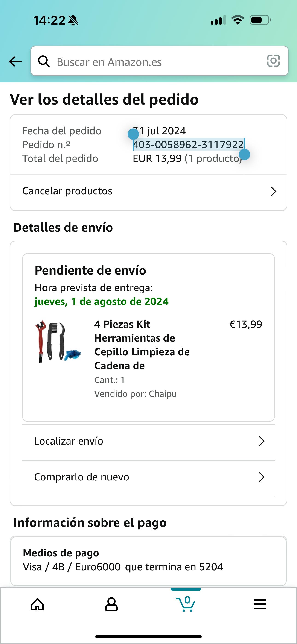Viewport: 297px width, 644px height.
Task: Open the 4 Piezas Kit product title
Action: tap(142, 345)
